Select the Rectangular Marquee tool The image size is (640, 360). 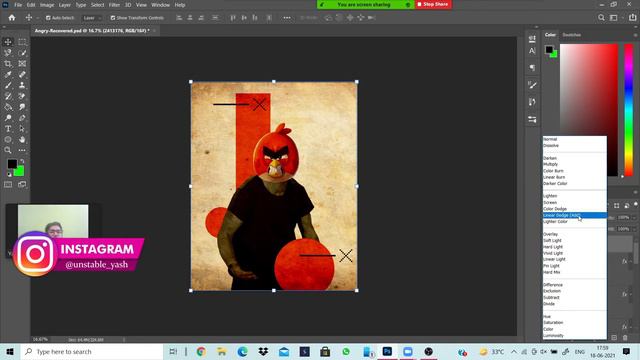click(x=22, y=42)
